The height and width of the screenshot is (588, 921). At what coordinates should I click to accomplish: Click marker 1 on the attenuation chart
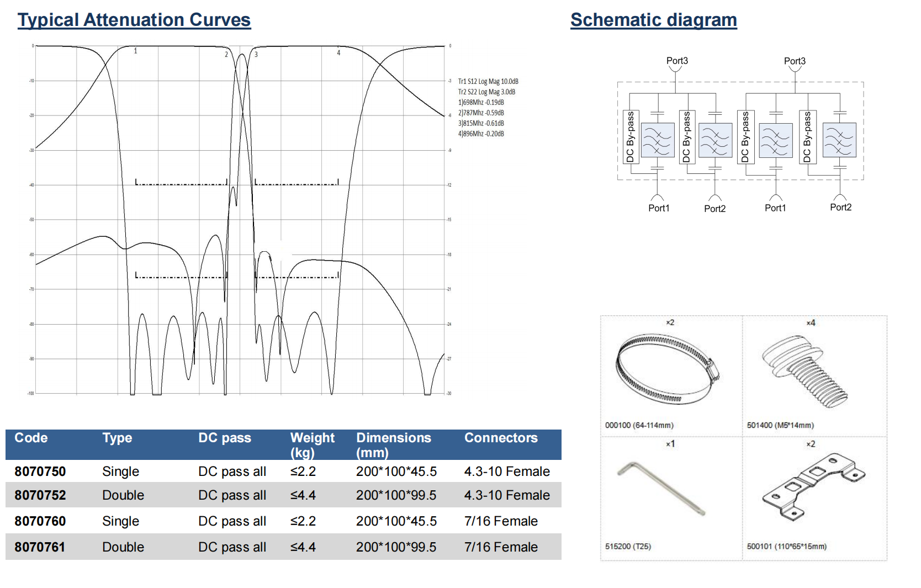[135, 51]
